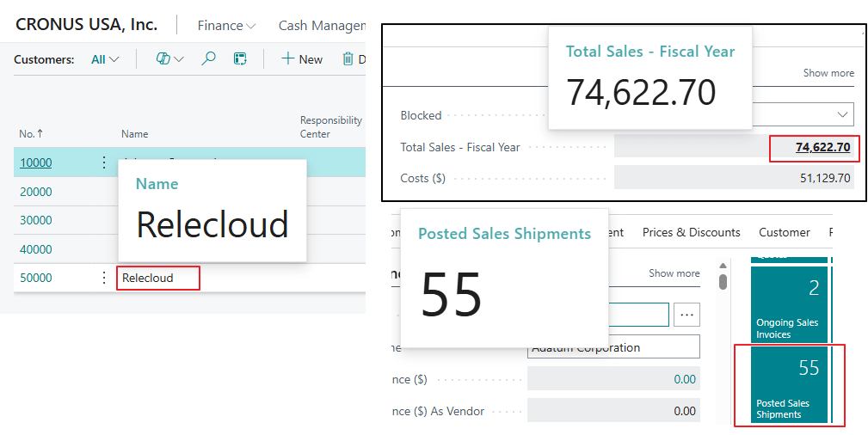Viewport: 868px width, 435px height.
Task: Select the Prices & Discounts tab
Action: (x=691, y=232)
